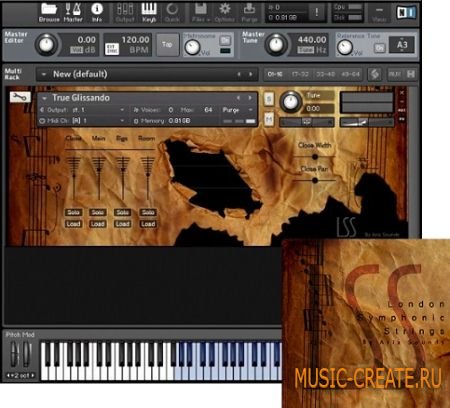
Task: Go to previous multi with left arrow
Action: point(239,74)
